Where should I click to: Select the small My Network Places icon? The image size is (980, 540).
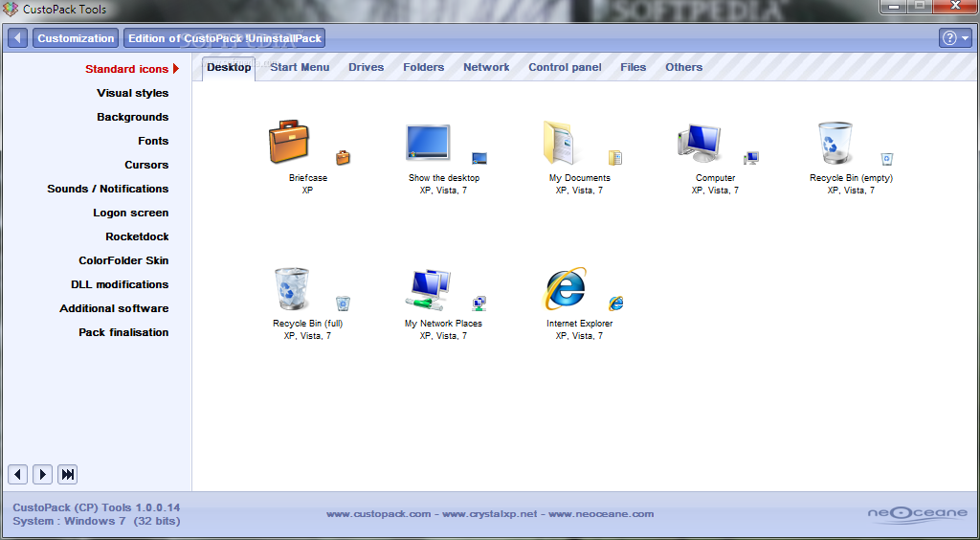(479, 304)
